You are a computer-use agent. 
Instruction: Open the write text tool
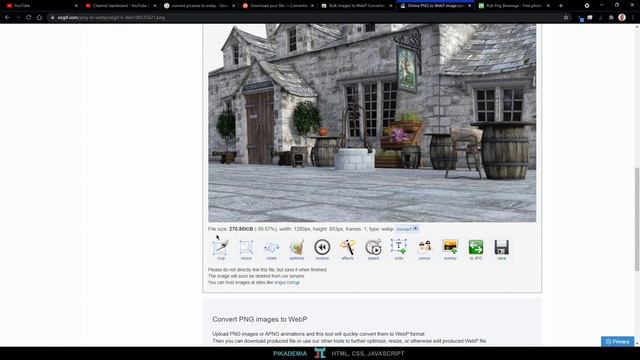[x=399, y=250]
